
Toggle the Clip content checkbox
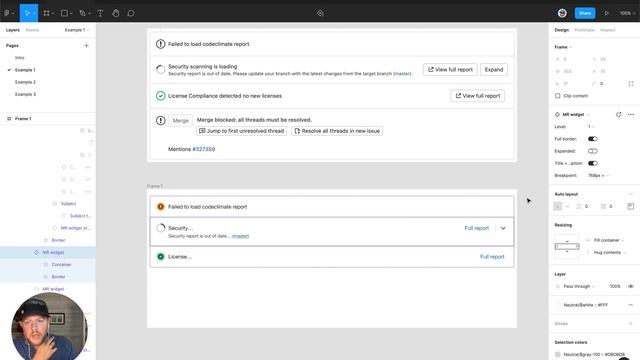pos(558,96)
